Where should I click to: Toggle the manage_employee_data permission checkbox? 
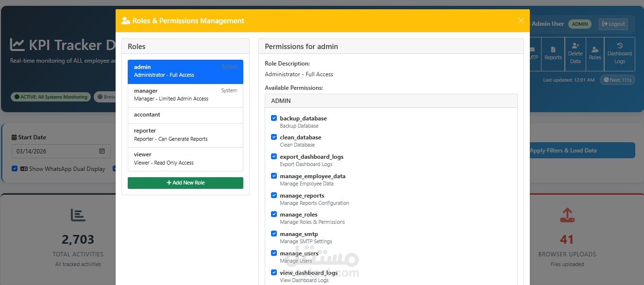(x=274, y=176)
